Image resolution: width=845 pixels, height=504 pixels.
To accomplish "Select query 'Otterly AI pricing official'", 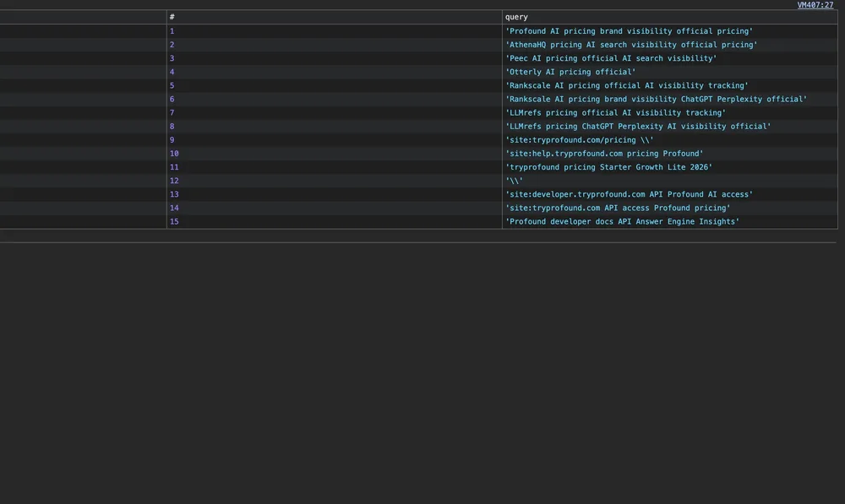I will (x=570, y=72).
